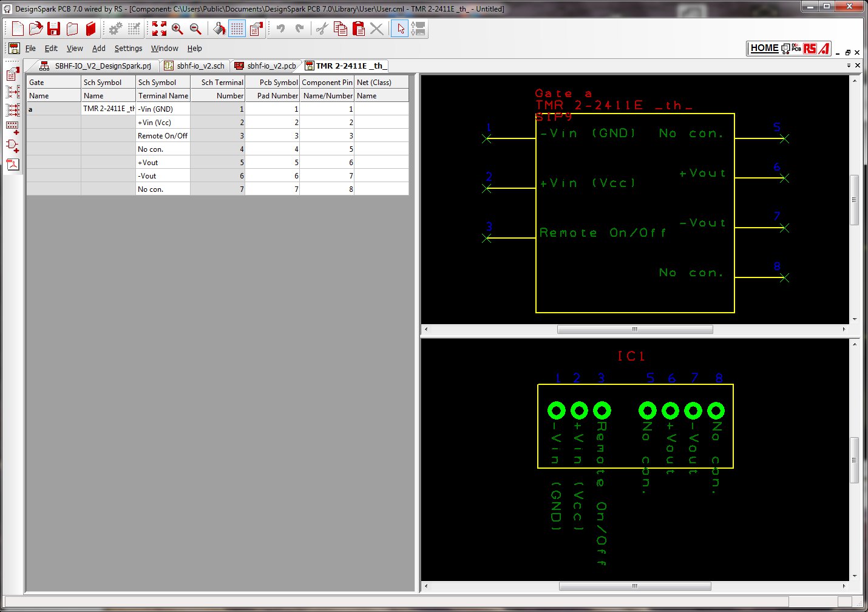Create a new document with the New icon
Image resolution: width=868 pixels, height=612 pixels.
pyautogui.click(x=18, y=29)
